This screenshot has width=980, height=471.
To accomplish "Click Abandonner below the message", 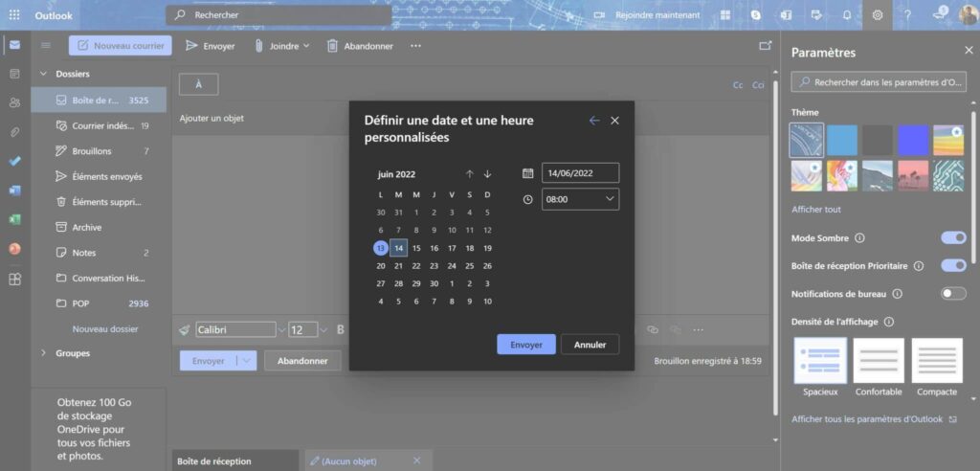I will pos(302,361).
